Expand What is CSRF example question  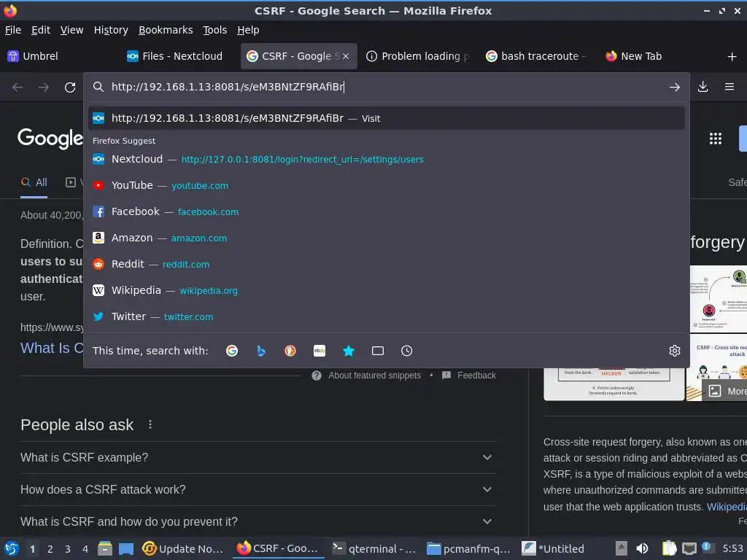click(258, 458)
